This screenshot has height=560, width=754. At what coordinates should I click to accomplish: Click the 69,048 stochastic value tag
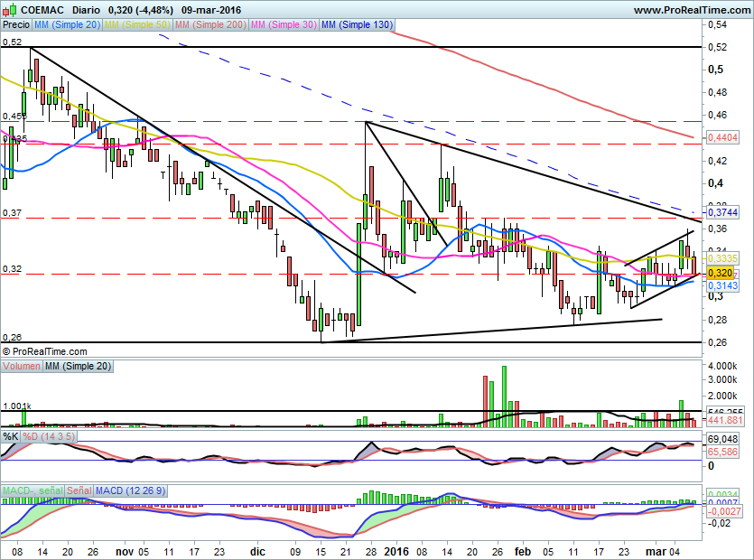721,438
